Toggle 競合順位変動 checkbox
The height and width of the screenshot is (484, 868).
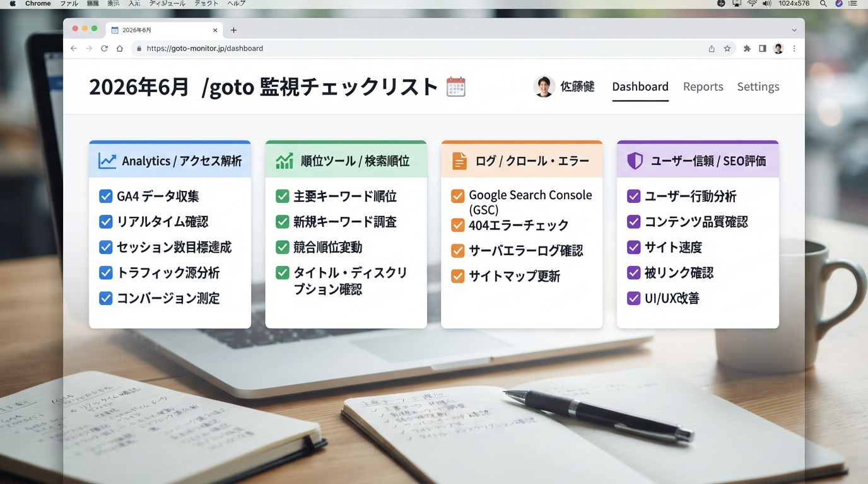[x=283, y=248]
